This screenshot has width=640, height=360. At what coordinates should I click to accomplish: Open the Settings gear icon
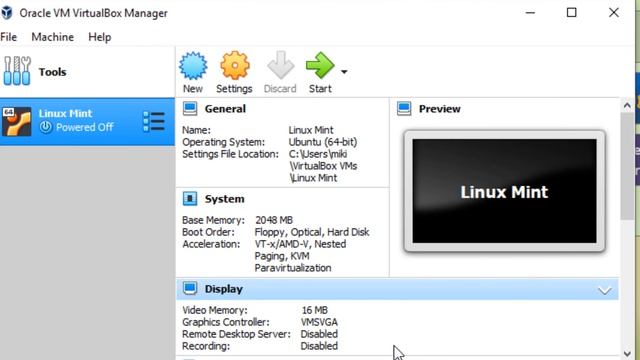pyautogui.click(x=235, y=65)
